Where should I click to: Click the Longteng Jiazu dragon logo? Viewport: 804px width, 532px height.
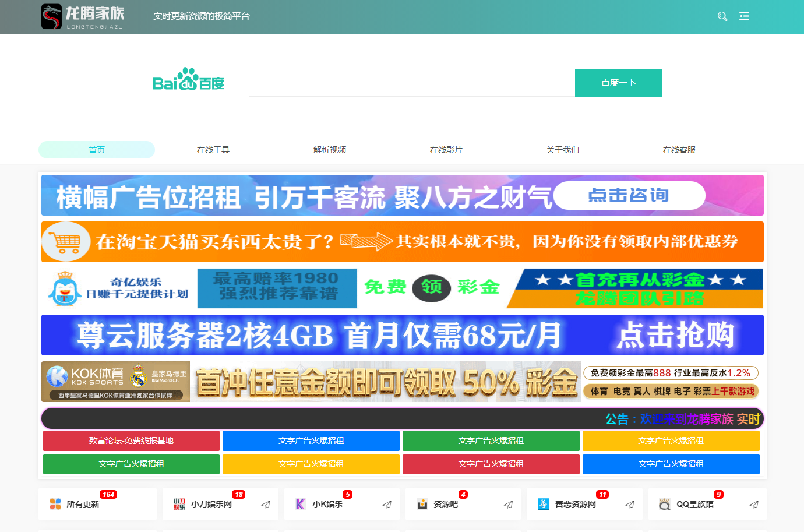(51, 16)
